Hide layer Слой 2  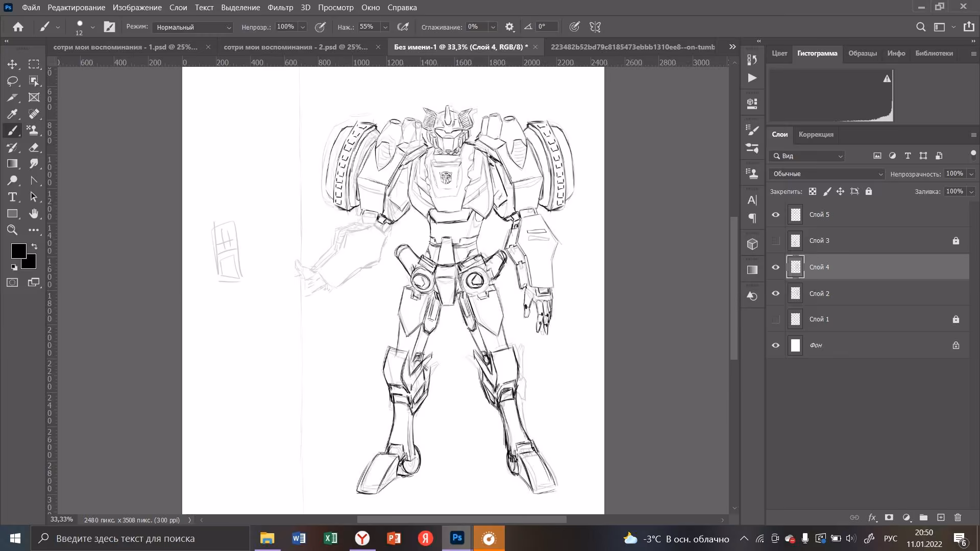click(x=776, y=293)
